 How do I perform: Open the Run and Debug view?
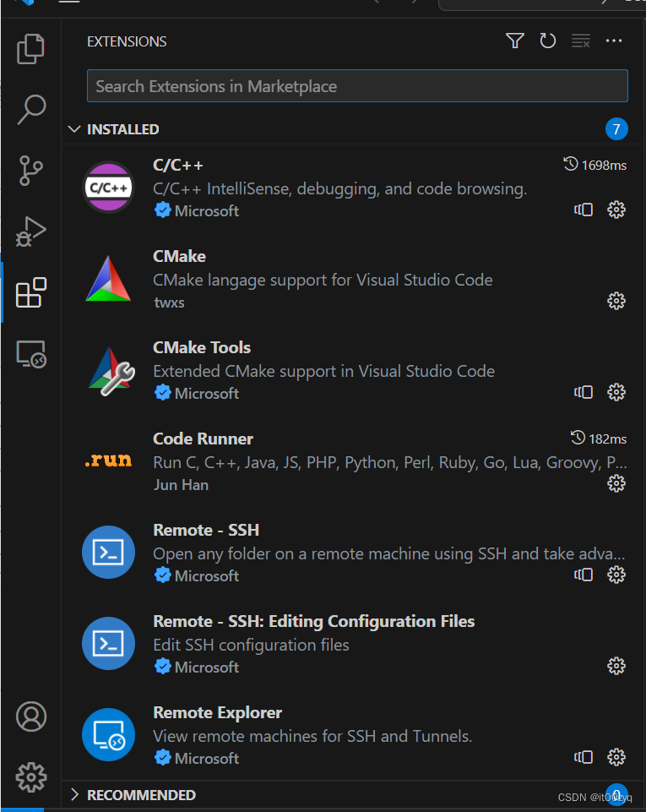pyautogui.click(x=31, y=232)
